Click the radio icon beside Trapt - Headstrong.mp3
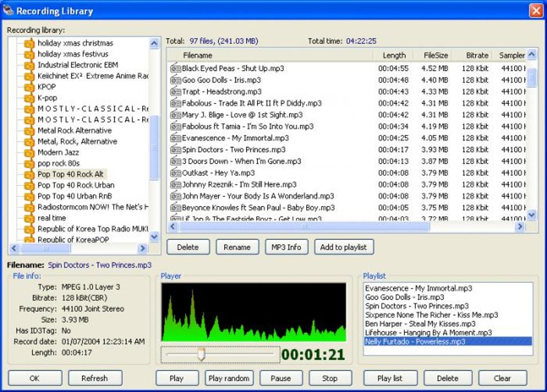Image resolution: width=547 pixels, height=392 pixels. [x=175, y=92]
